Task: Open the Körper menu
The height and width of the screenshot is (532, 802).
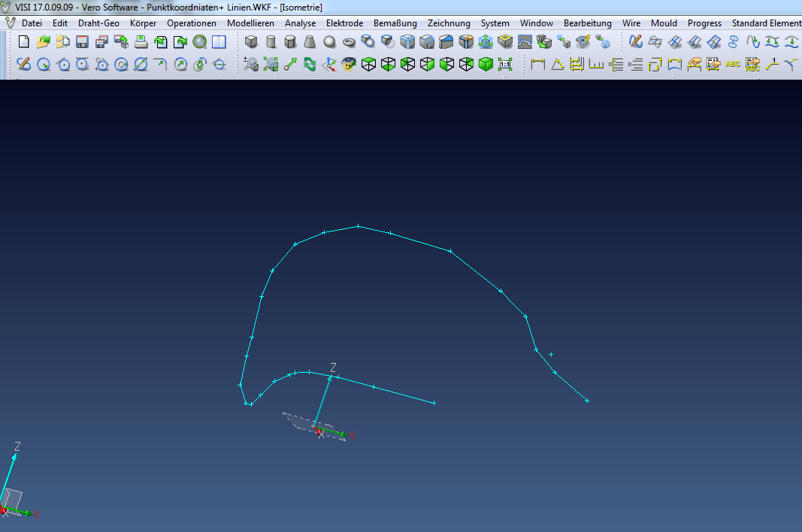Action: pos(143,23)
